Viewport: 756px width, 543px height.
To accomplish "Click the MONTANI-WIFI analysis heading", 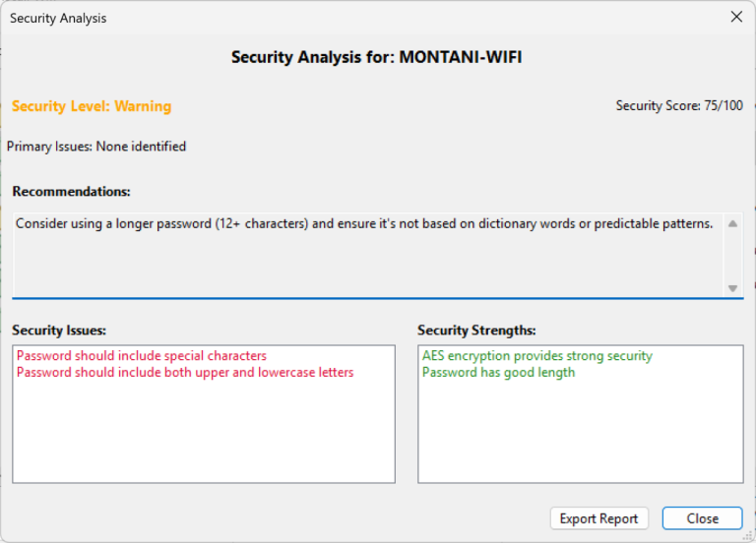I will [377, 57].
